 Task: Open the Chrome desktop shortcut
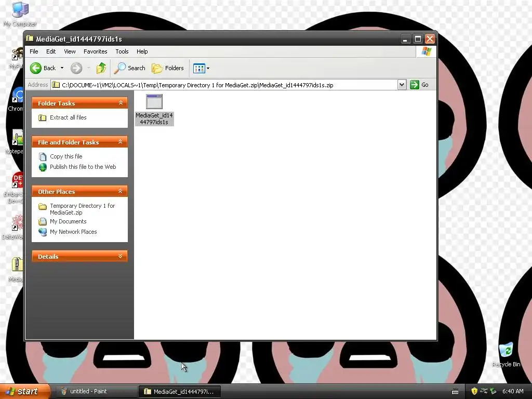tap(16, 99)
